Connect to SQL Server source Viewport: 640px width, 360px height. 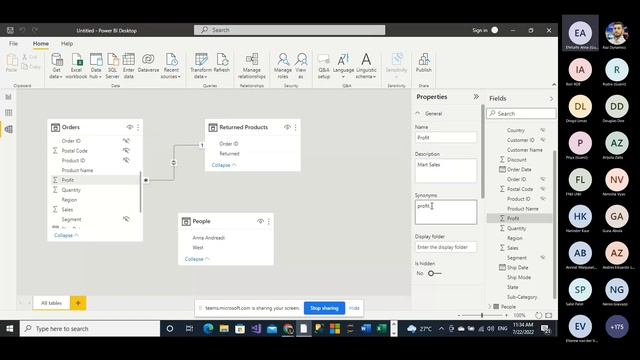point(112,66)
